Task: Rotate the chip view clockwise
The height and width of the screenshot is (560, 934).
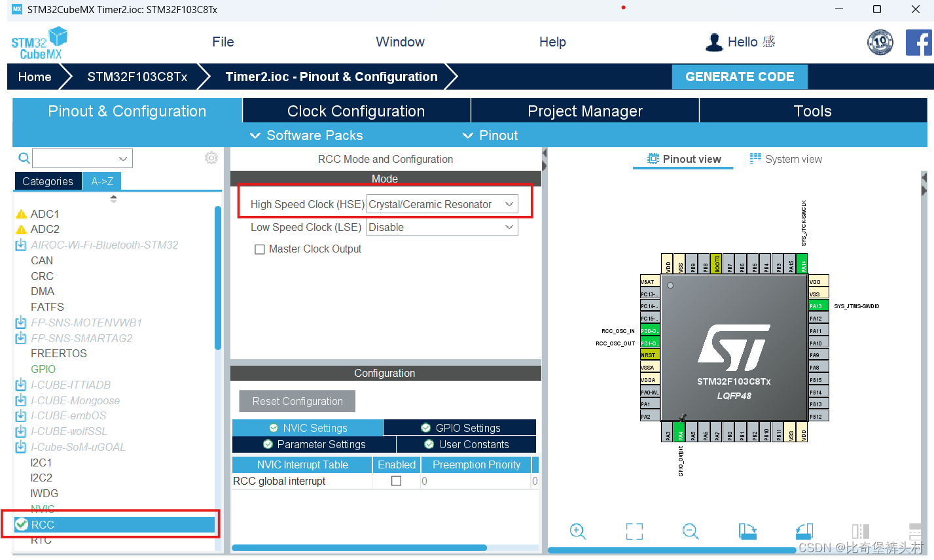Action: (x=747, y=531)
